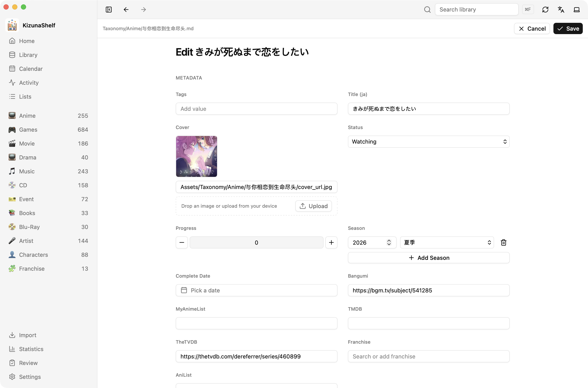Viewport: 588px width, 388px height.
Task: Click the Upload cover button
Action: pyautogui.click(x=313, y=206)
